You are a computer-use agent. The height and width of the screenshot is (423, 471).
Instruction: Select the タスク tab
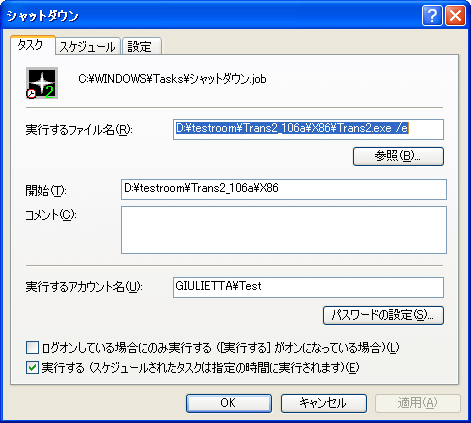point(32,45)
